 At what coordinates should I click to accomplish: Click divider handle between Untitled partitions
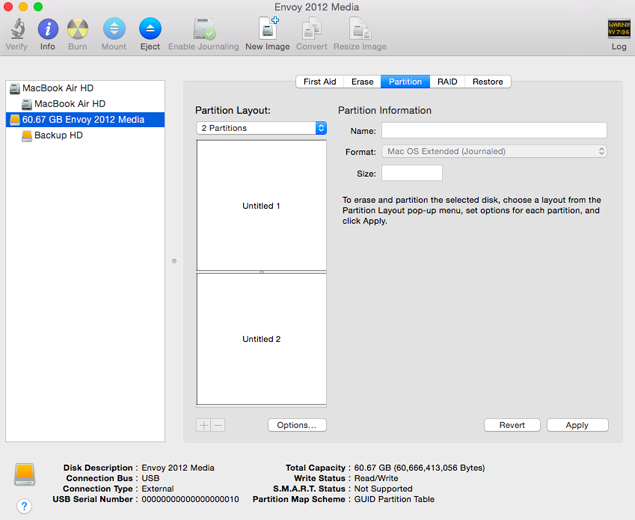coord(262,272)
